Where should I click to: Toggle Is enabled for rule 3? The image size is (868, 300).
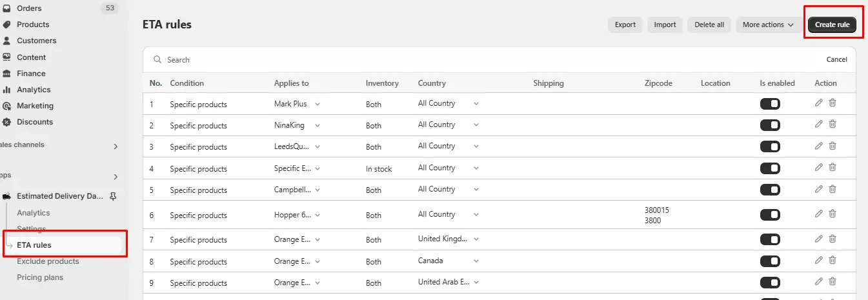coord(770,146)
